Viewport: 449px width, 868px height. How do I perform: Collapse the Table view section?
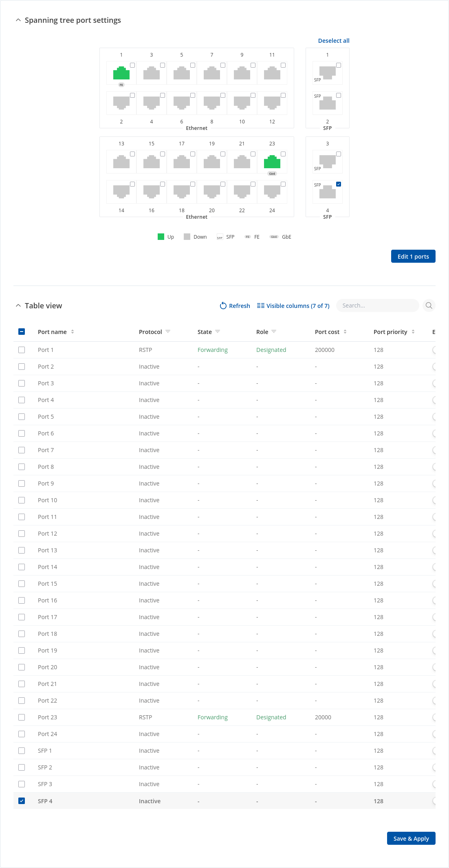click(x=18, y=305)
